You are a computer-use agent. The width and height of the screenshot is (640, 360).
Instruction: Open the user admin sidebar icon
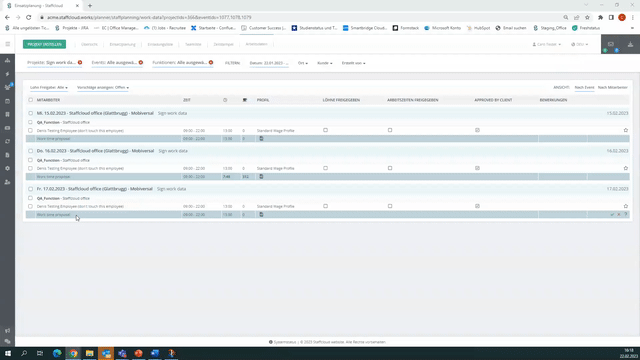click(7, 182)
